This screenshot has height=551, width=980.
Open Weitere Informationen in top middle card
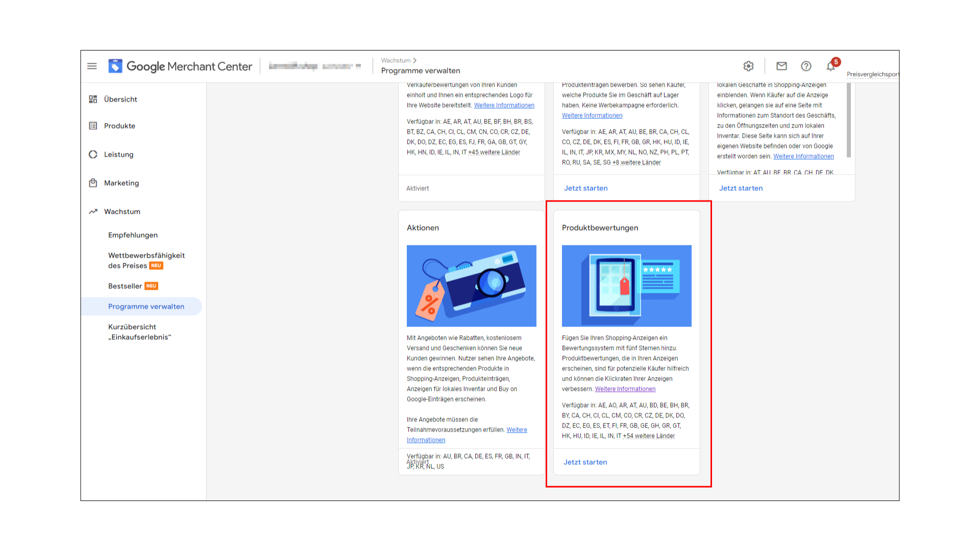[592, 116]
